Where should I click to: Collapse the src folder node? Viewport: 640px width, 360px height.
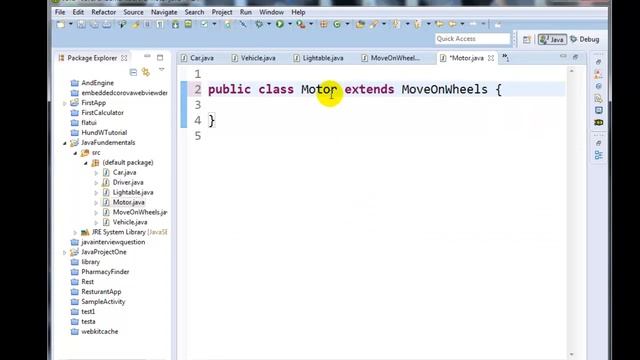tap(75, 153)
